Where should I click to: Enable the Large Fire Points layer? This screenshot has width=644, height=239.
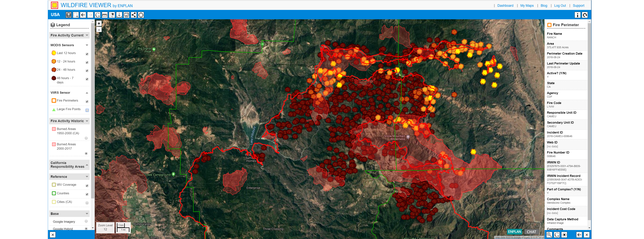[87, 110]
